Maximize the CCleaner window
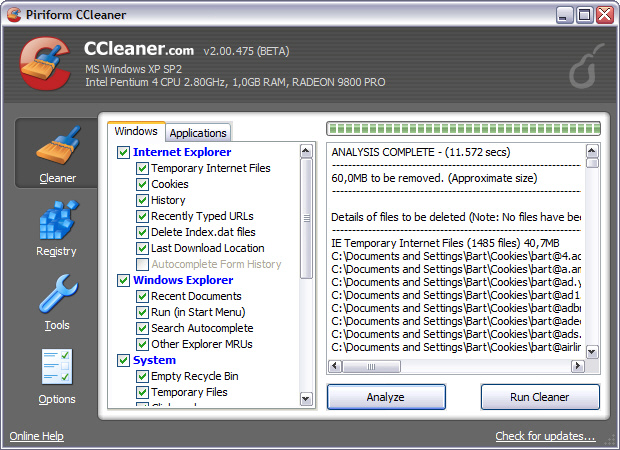The image size is (620, 450). (x=584, y=15)
